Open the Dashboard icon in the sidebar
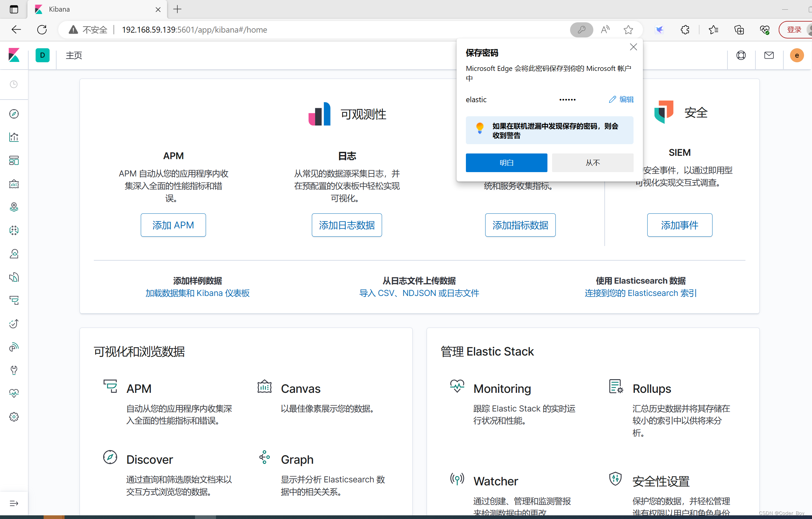 coord(14,160)
